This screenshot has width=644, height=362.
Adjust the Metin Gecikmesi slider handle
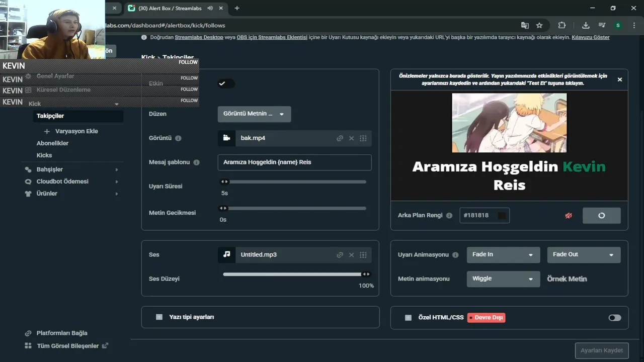pos(223,208)
